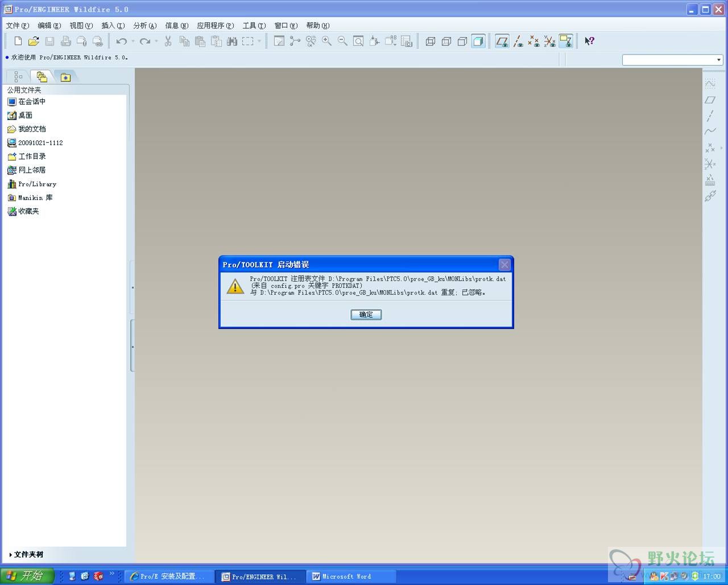The height and width of the screenshot is (585, 728).
Task: Click the Redo arrow icon
Action: [x=145, y=41]
